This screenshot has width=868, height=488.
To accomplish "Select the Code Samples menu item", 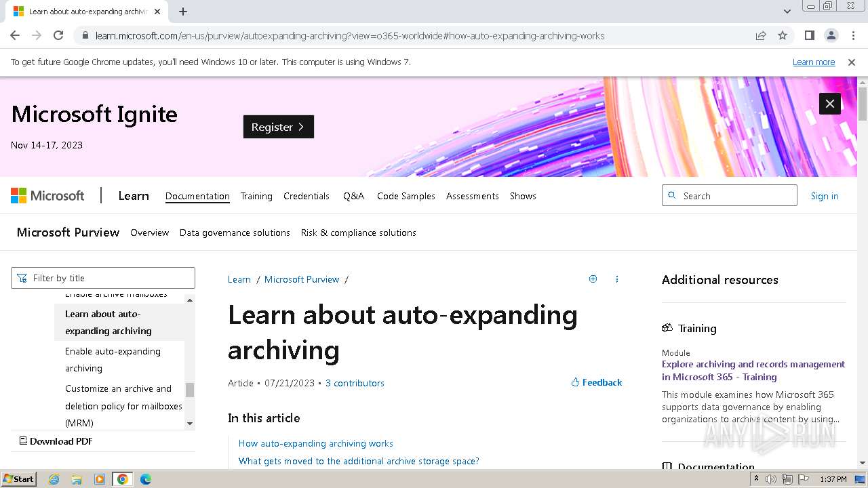I will tap(406, 196).
